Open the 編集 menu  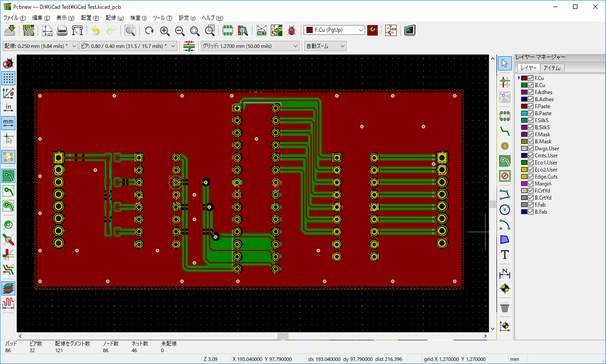click(x=41, y=18)
